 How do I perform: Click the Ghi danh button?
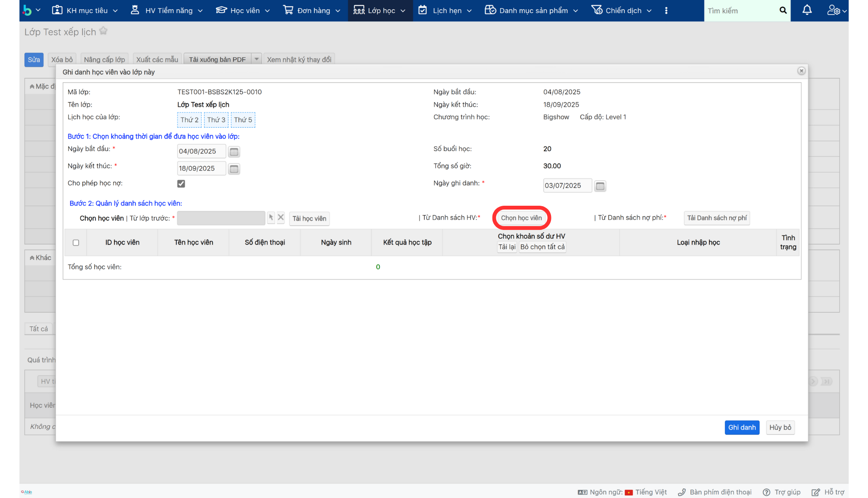(742, 427)
